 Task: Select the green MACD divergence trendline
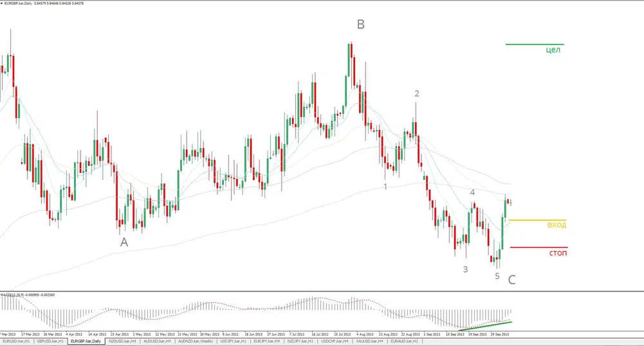click(x=484, y=326)
